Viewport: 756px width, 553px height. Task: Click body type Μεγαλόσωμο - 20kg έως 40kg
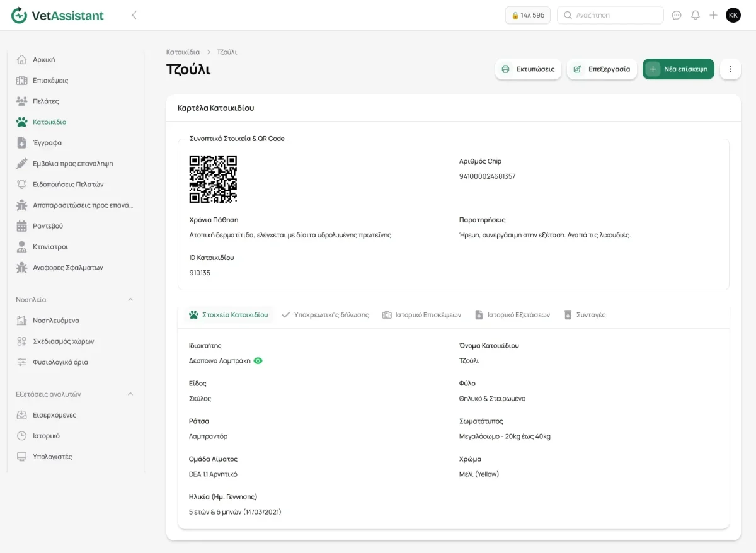pyautogui.click(x=505, y=436)
